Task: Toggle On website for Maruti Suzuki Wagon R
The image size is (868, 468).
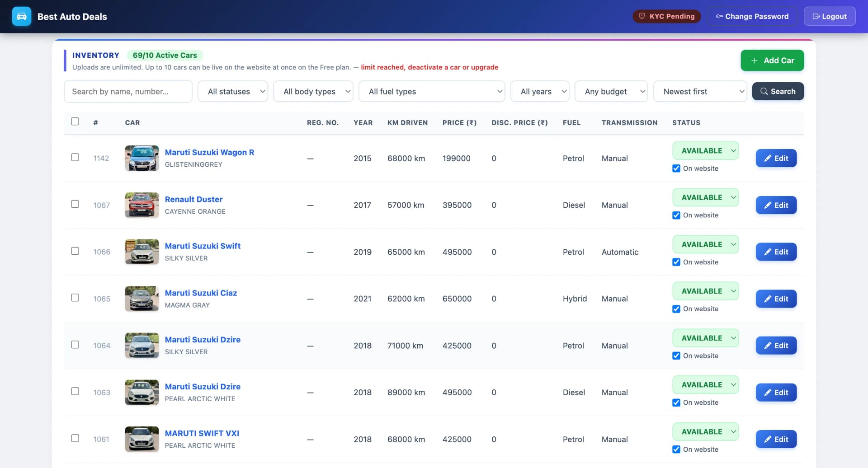Action: (x=676, y=168)
